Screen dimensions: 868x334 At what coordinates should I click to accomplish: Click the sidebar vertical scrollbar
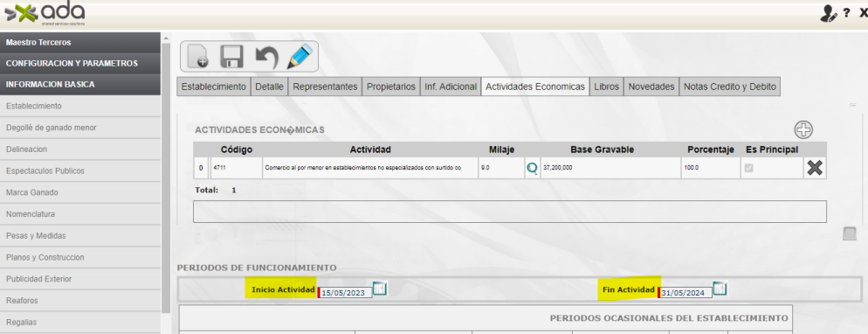click(166, 177)
